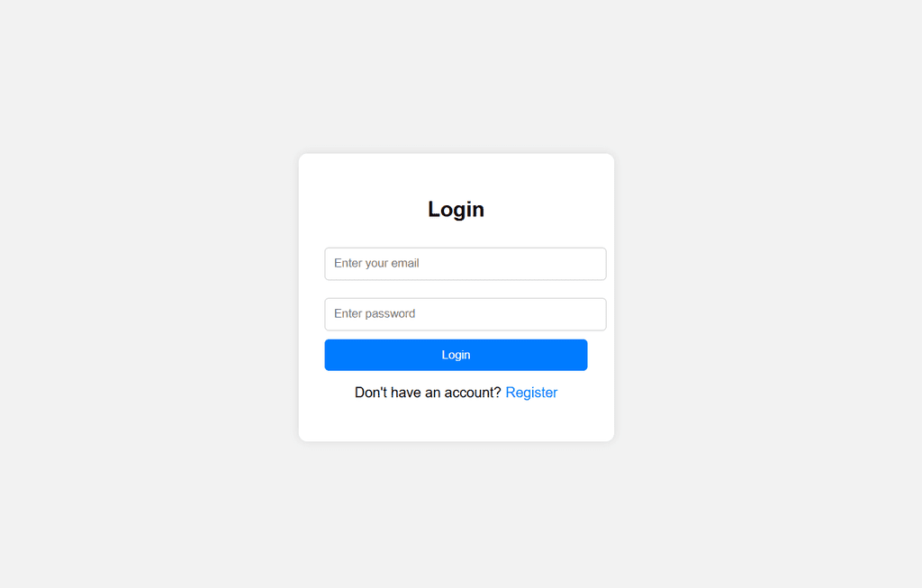Click the account prompt sentence beside Register
The height and width of the screenshot is (588, 922).
428,393
